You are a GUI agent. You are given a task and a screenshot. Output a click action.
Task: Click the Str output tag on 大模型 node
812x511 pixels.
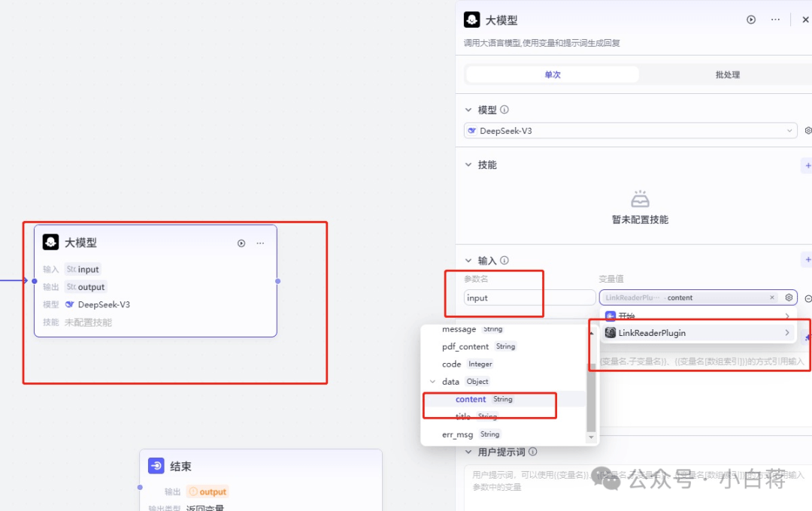tap(86, 287)
